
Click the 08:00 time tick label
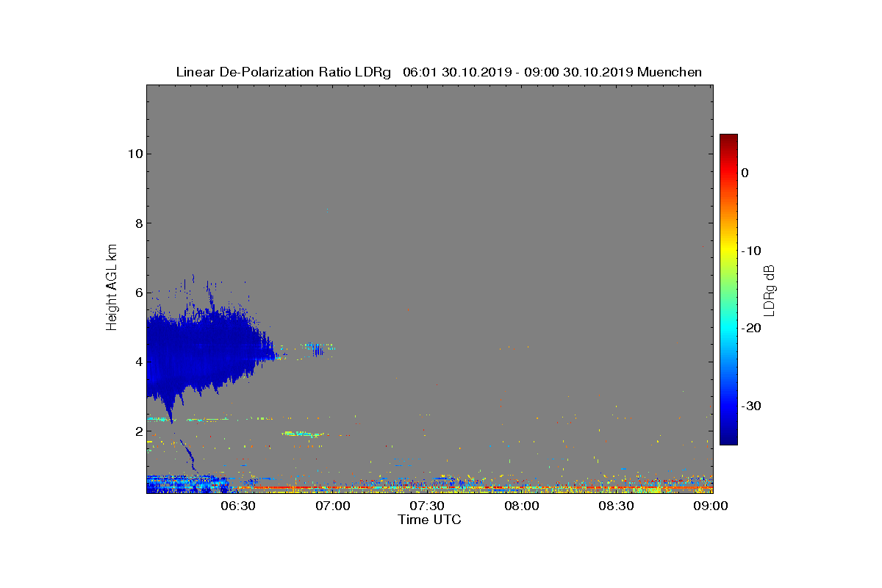pos(522,506)
